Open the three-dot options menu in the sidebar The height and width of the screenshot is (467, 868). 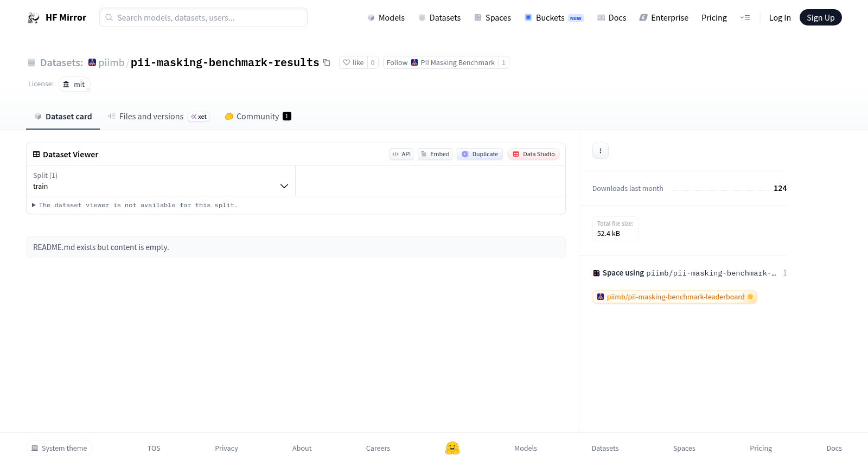click(x=601, y=151)
